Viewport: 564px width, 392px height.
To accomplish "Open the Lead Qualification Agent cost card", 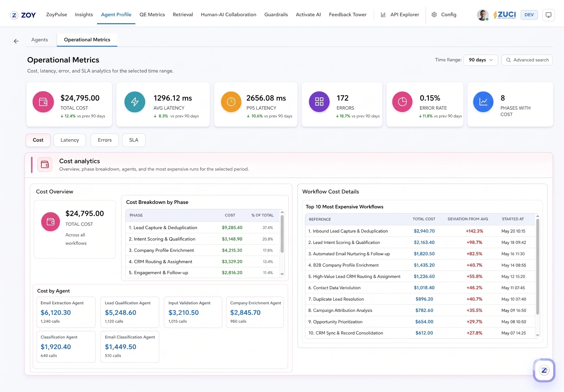I will pos(130,312).
